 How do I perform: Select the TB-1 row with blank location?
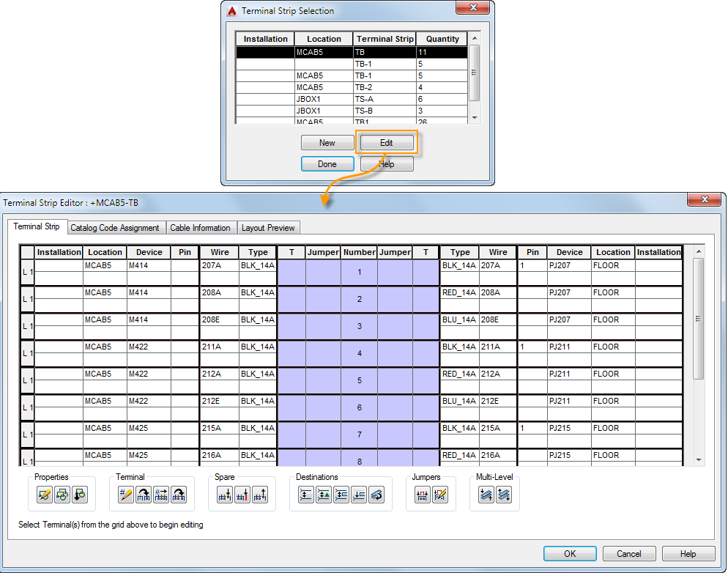point(352,64)
